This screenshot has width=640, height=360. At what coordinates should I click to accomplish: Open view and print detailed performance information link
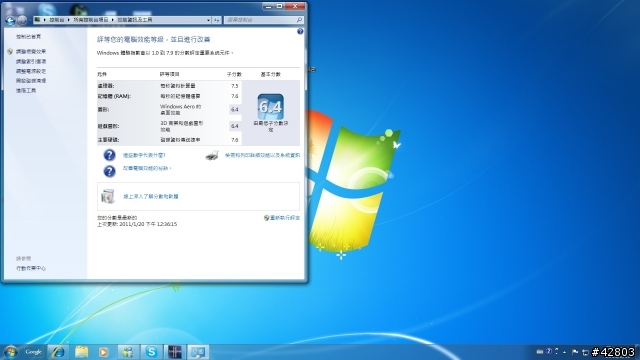tap(262, 155)
